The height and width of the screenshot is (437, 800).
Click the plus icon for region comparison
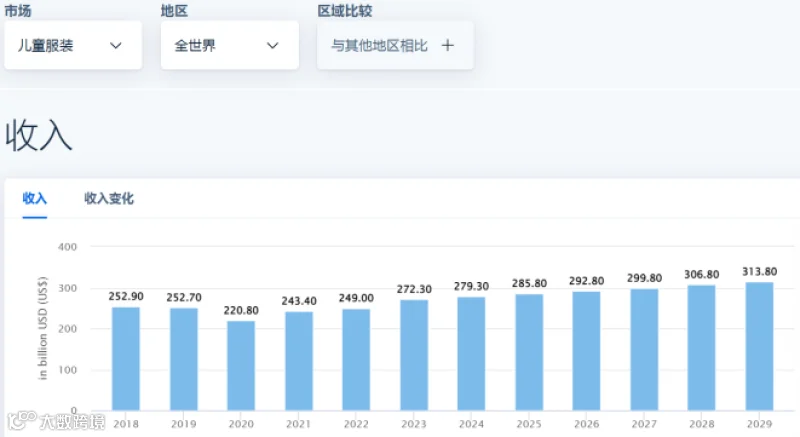tap(447, 45)
